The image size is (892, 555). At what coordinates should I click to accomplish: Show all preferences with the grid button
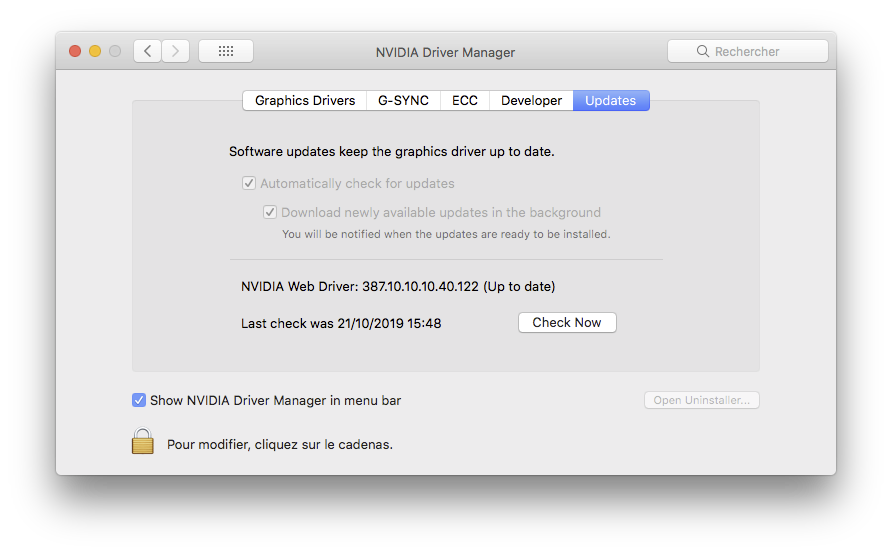click(225, 51)
